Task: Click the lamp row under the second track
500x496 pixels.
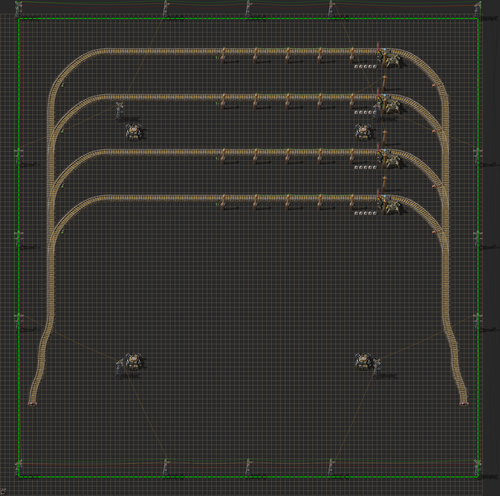Action: (x=365, y=113)
